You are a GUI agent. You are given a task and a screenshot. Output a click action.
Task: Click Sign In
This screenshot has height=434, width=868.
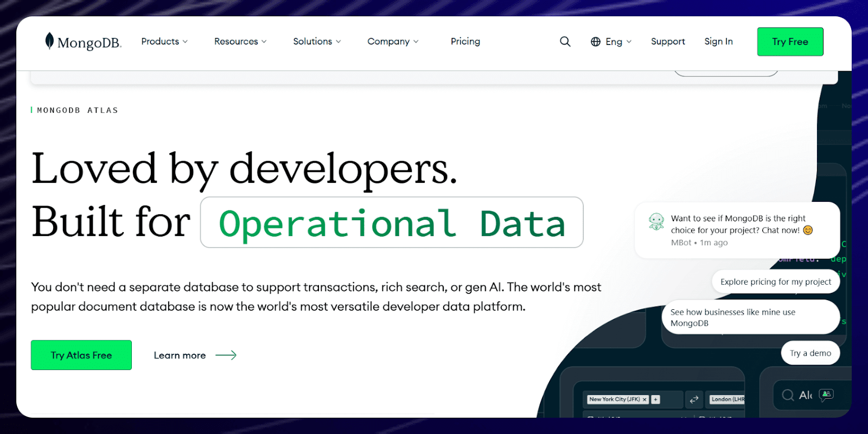718,41
